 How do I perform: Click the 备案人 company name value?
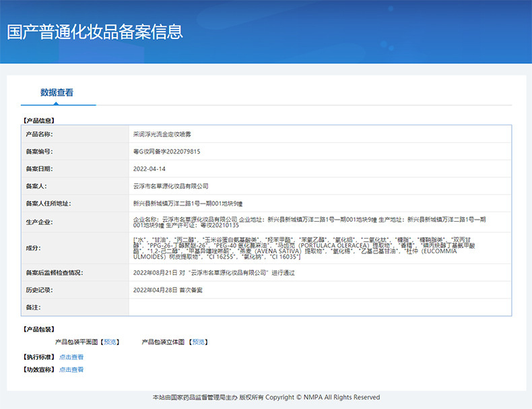tap(170, 186)
